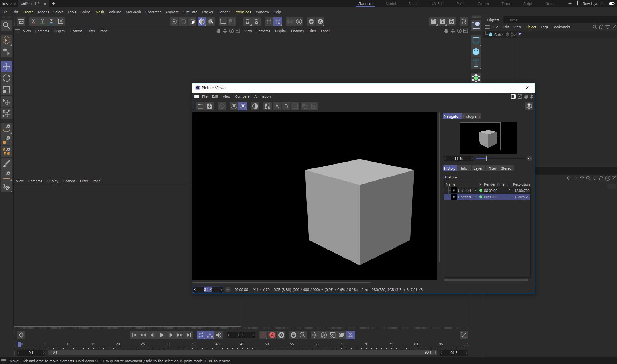Add a Cube primitive from the side palette
617x364 pixels.
(x=476, y=52)
